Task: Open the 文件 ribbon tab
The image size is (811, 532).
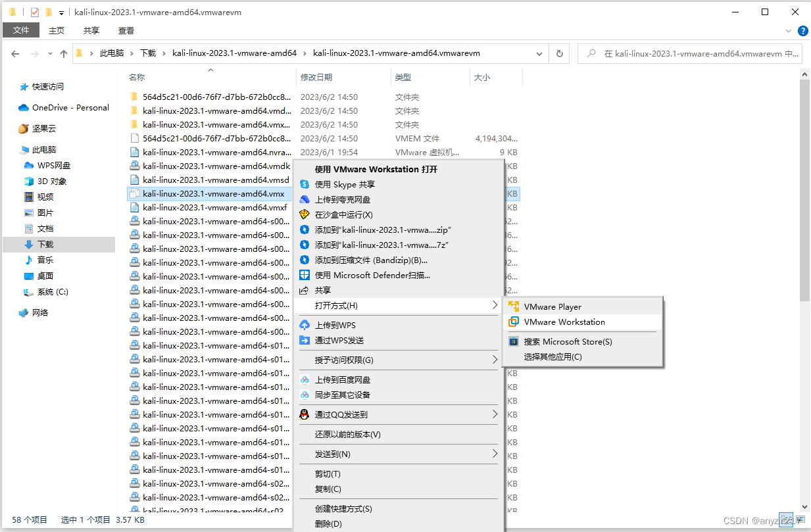Action: (x=21, y=30)
